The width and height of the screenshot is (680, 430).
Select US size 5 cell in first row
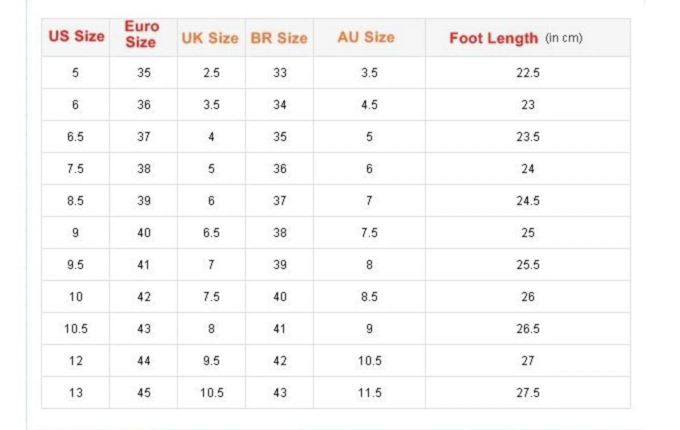pos(76,72)
